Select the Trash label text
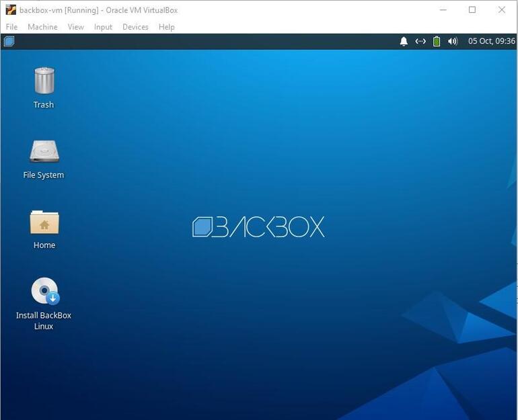This screenshot has width=518, height=420. click(x=44, y=105)
